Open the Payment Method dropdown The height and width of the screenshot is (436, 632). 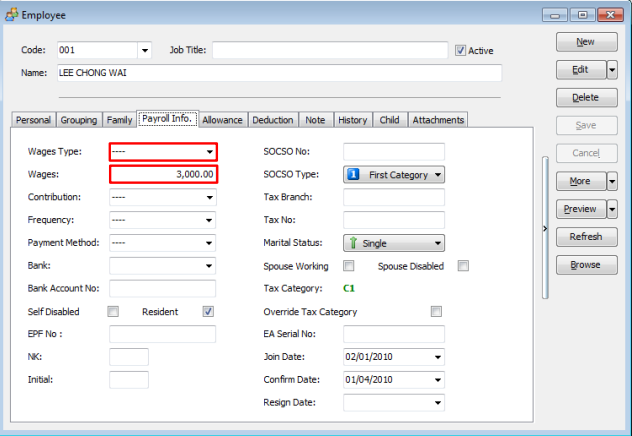[x=210, y=243]
